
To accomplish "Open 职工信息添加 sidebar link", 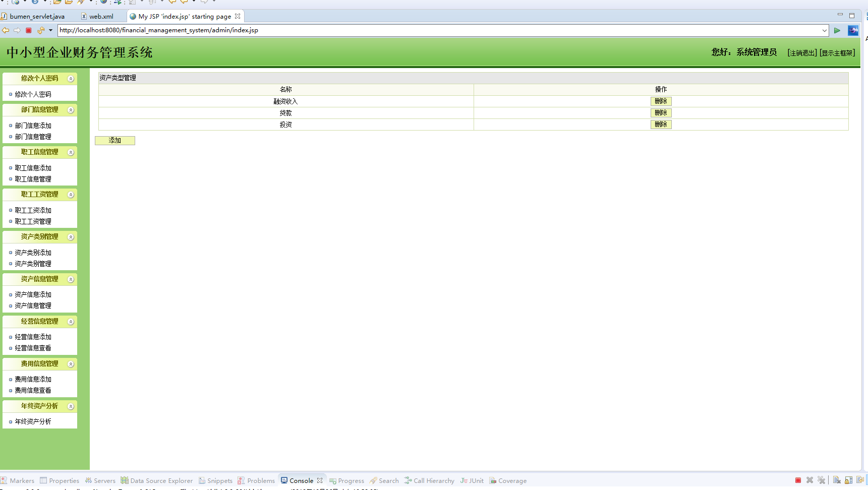I will 33,168.
